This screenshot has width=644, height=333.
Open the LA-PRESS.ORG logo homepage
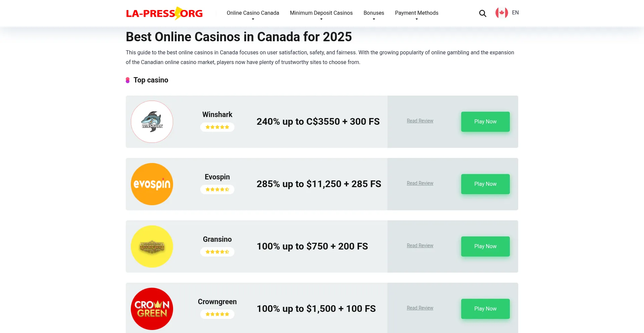coord(164,13)
